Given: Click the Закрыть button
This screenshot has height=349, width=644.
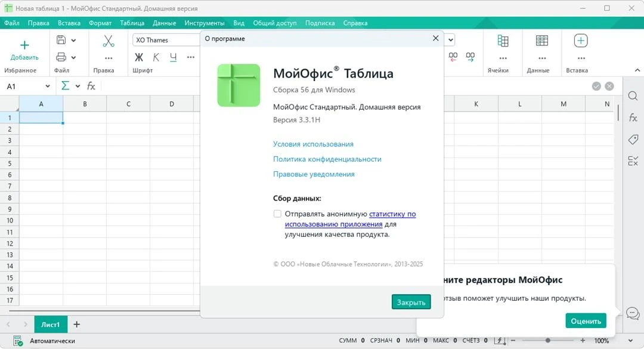Looking at the screenshot, I should coord(411,302).
